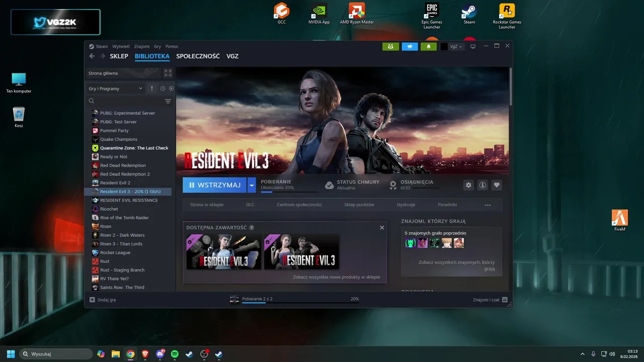Open Google Chrome from the taskbar
The width and height of the screenshot is (644, 362).
pyautogui.click(x=130, y=354)
